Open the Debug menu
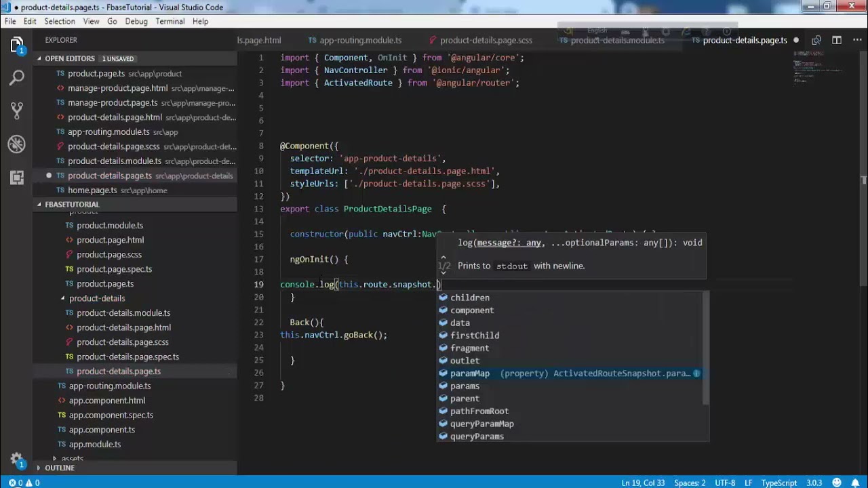 click(x=136, y=22)
